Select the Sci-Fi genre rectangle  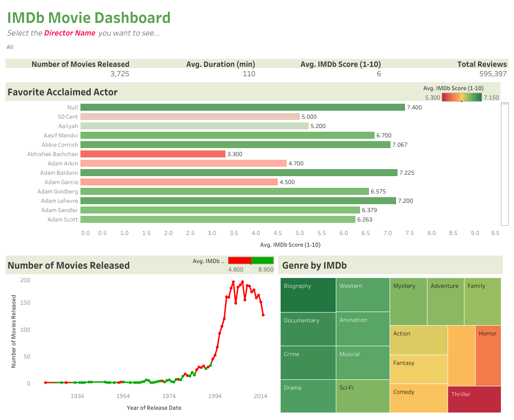(x=362, y=397)
